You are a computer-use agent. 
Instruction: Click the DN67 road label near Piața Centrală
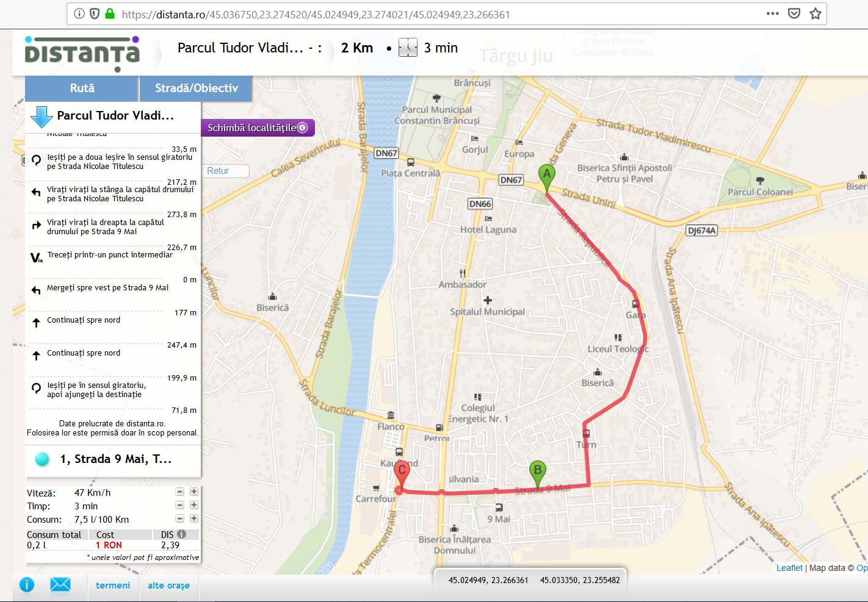point(386,153)
